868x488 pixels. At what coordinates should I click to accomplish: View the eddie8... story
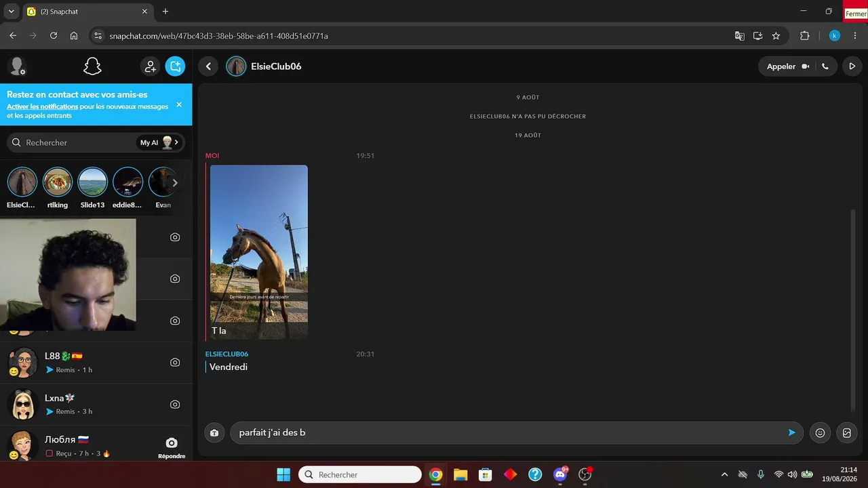127,188
